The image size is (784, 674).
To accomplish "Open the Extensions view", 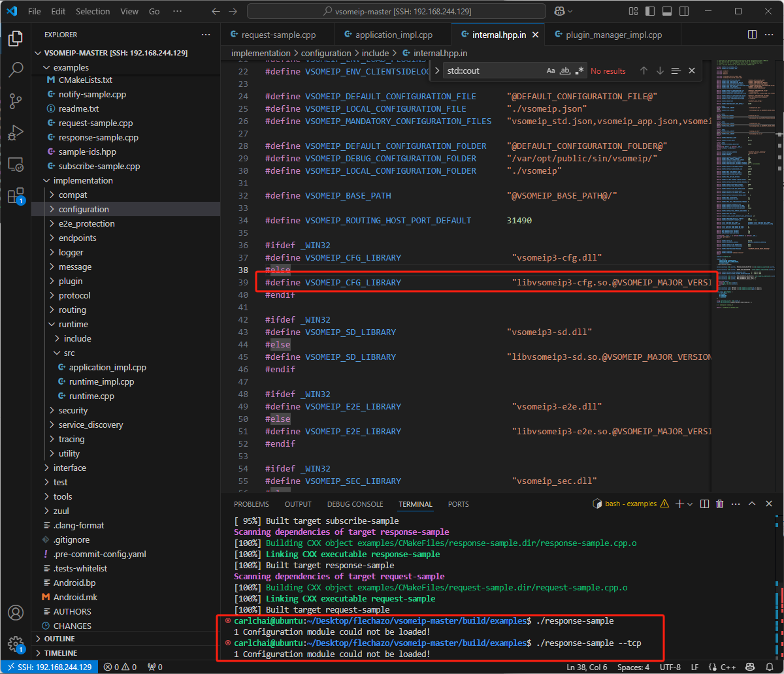I will coord(16,195).
